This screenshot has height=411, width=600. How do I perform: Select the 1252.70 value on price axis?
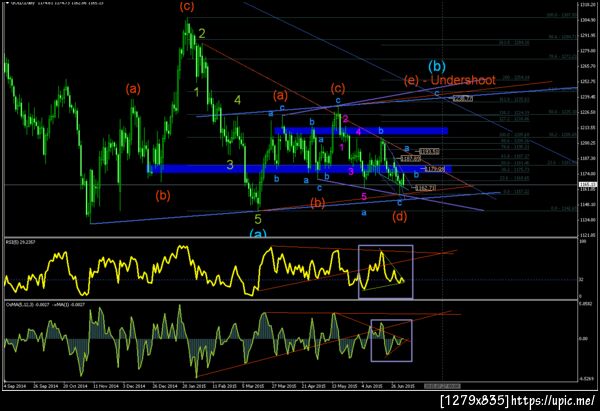pos(586,81)
